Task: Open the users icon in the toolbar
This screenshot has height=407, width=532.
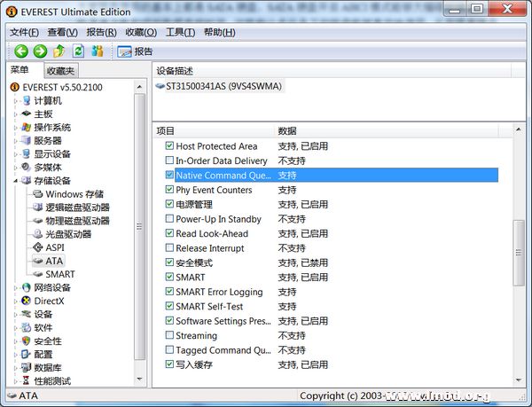Action: point(98,51)
